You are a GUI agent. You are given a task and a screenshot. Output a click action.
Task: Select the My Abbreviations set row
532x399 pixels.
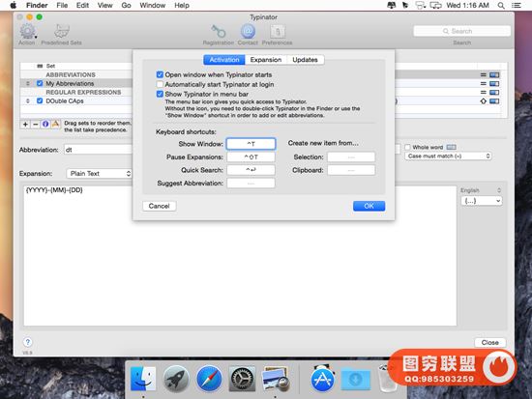pos(76,83)
